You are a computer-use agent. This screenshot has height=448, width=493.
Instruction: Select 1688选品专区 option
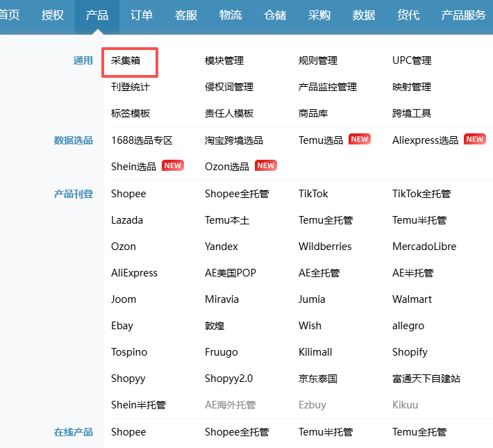[x=142, y=140]
